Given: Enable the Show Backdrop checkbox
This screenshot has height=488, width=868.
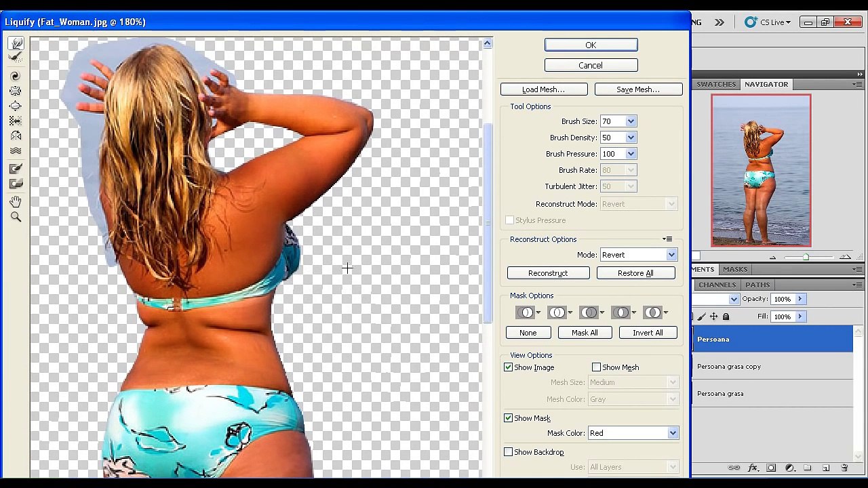Looking at the screenshot, I should click(x=509, y=452).
